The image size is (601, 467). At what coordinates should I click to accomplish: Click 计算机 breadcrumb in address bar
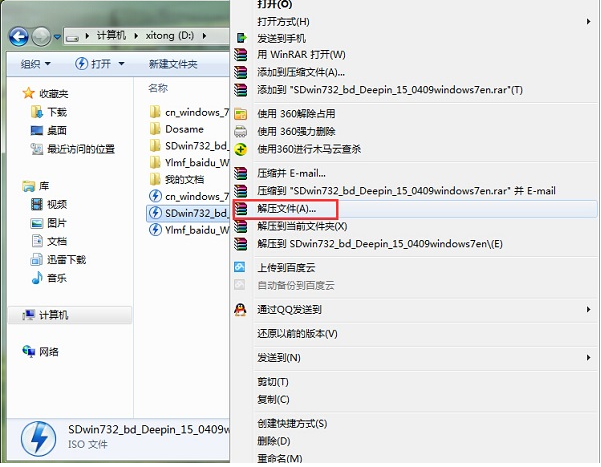[x=111, y=36]
